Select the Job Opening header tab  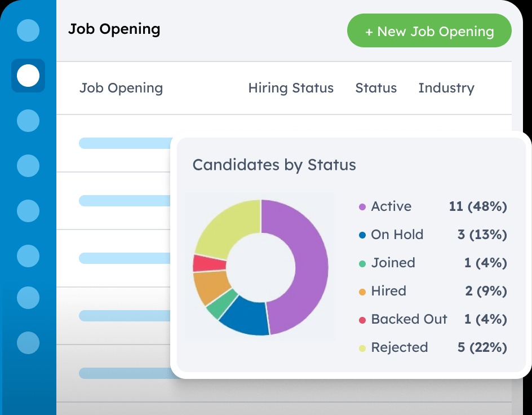(x=121, y=88)
